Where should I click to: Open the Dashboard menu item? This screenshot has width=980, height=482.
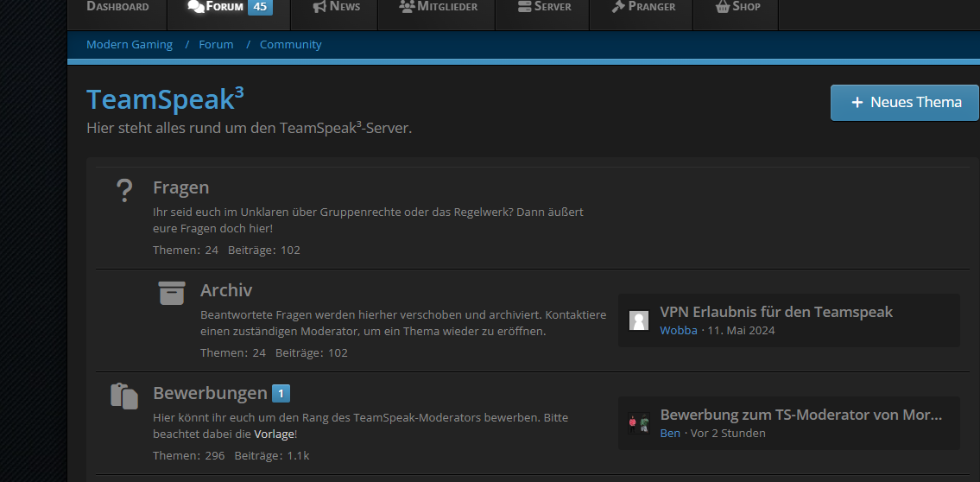click(x=117, y=8)
